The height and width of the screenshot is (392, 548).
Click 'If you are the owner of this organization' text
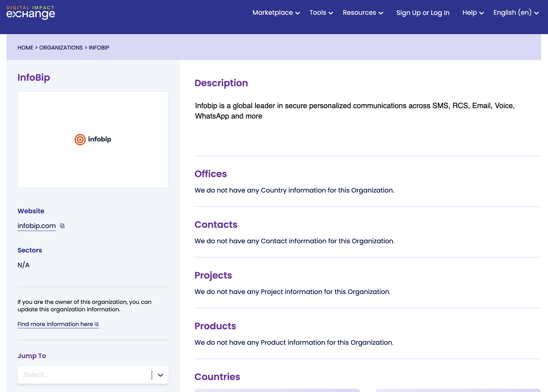pyautogui.click(x=84, y=306)
